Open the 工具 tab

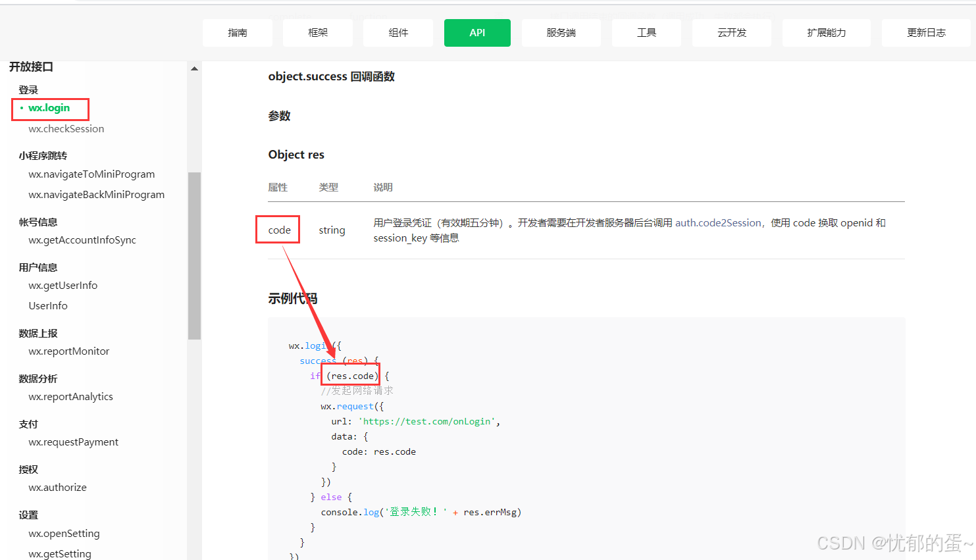(x=646, y=33)
